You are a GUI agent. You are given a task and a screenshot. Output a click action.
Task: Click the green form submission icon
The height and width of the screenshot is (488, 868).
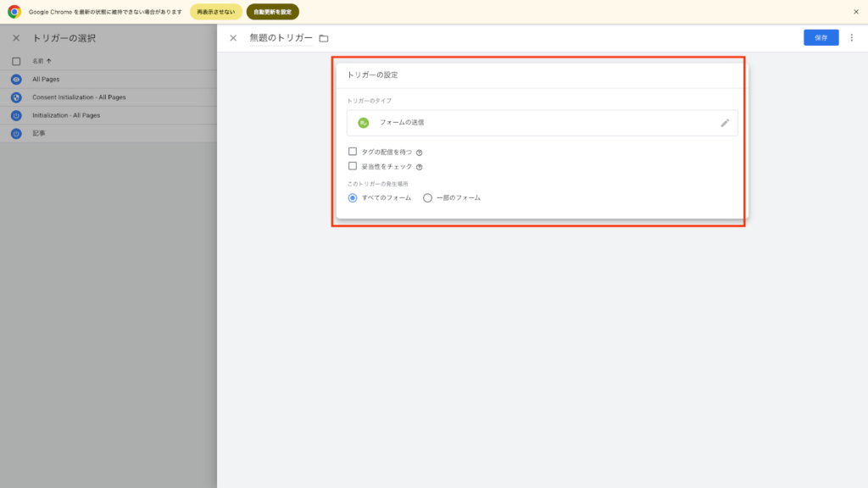point(364,123)
